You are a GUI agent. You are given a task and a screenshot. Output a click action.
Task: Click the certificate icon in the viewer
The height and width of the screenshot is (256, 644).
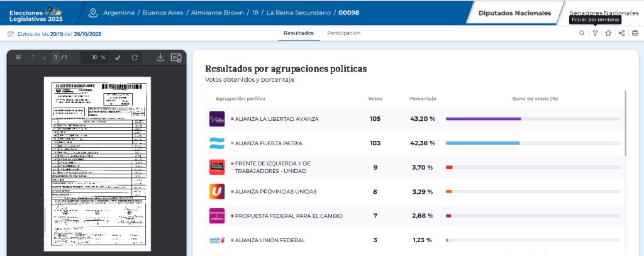(x=176, y=57)
